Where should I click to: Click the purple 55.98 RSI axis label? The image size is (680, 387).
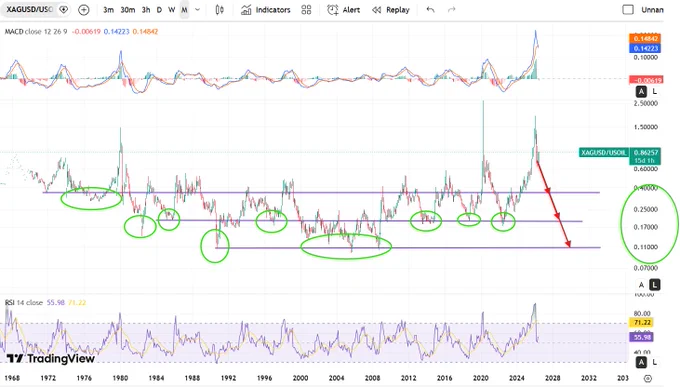coord(642,337)
